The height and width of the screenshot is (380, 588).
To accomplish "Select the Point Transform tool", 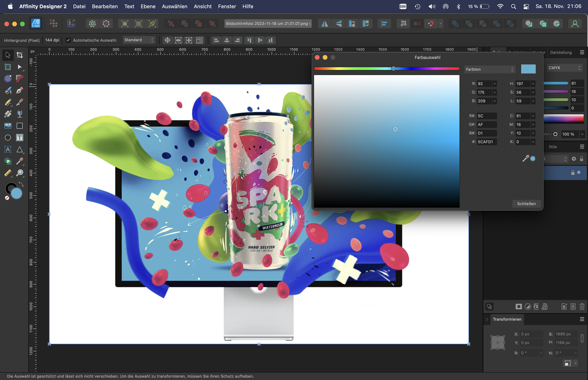I will (x=8, y=78).
